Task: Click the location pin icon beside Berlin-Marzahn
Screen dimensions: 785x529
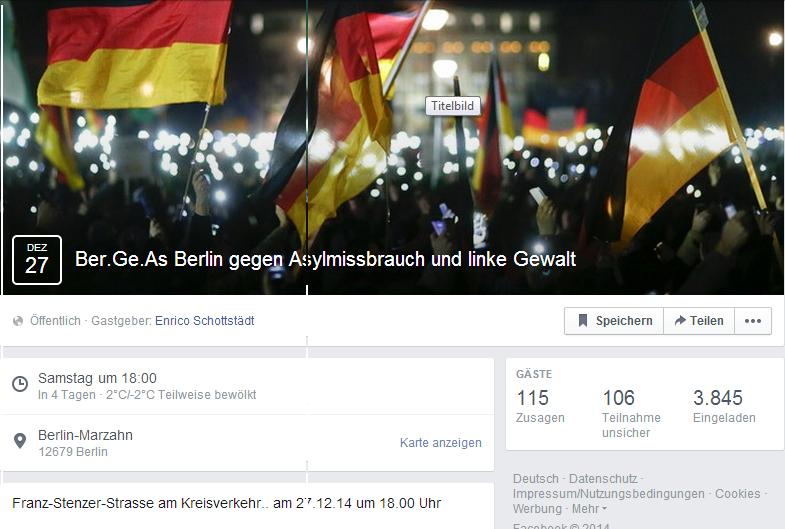Action: [20, 441]
